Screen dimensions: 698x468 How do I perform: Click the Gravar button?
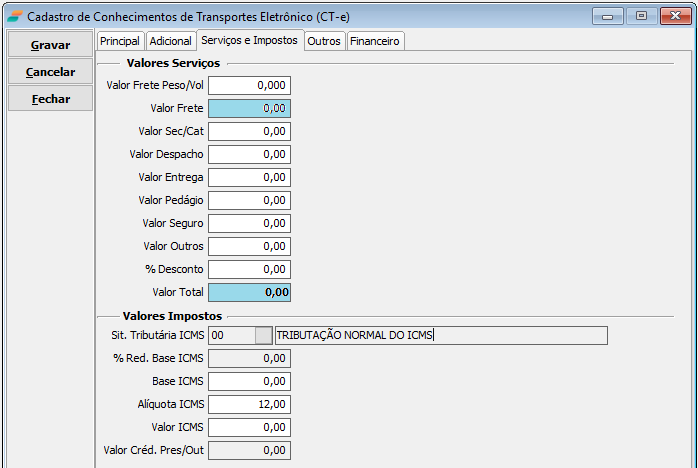50,45
